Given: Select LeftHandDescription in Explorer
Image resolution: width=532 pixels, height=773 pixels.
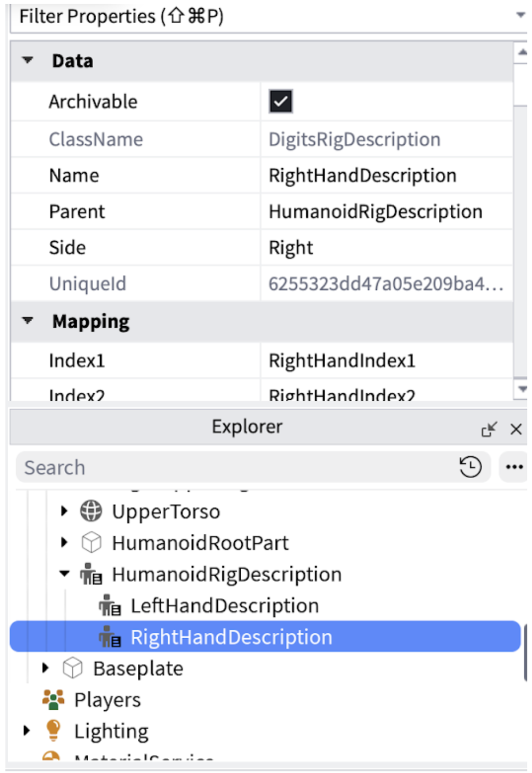Looking at the screenshot, I should pyautogui.click(x=224, y=606).
